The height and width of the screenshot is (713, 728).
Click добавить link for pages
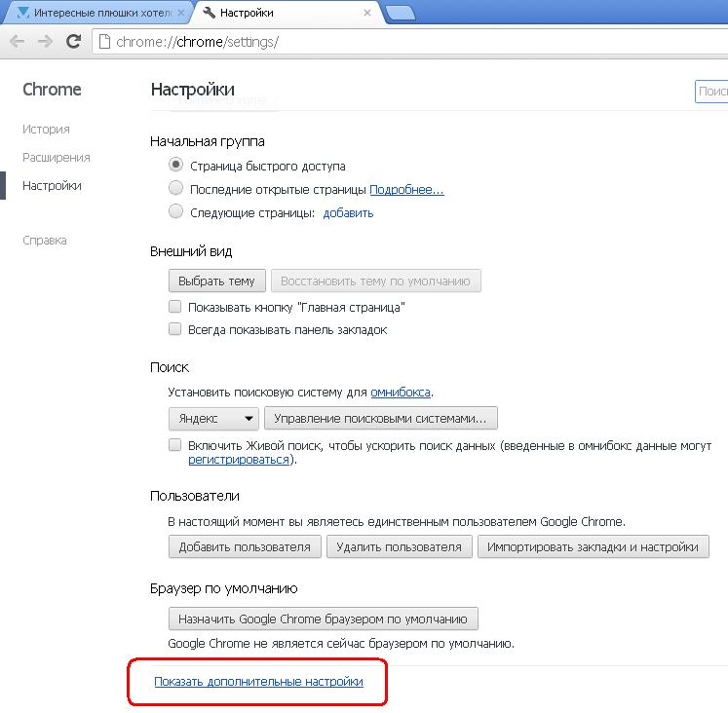point(348,213)
